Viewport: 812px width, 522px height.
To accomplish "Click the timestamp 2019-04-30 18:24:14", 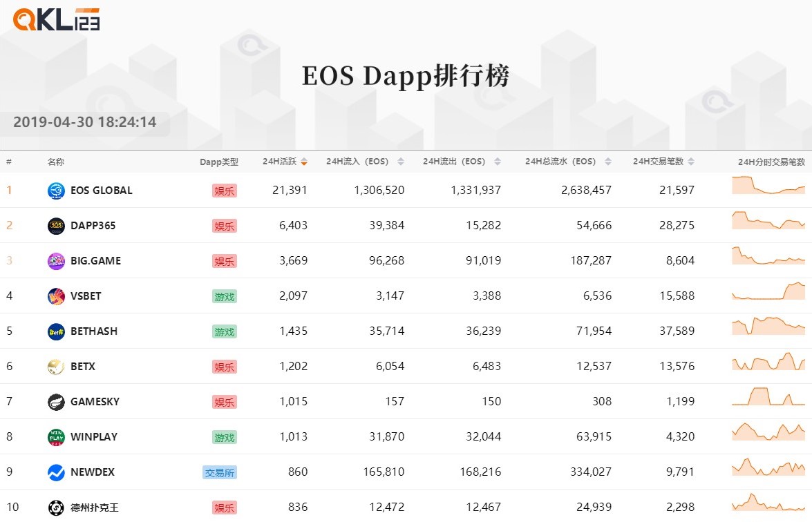I will [x=84, y=122].
